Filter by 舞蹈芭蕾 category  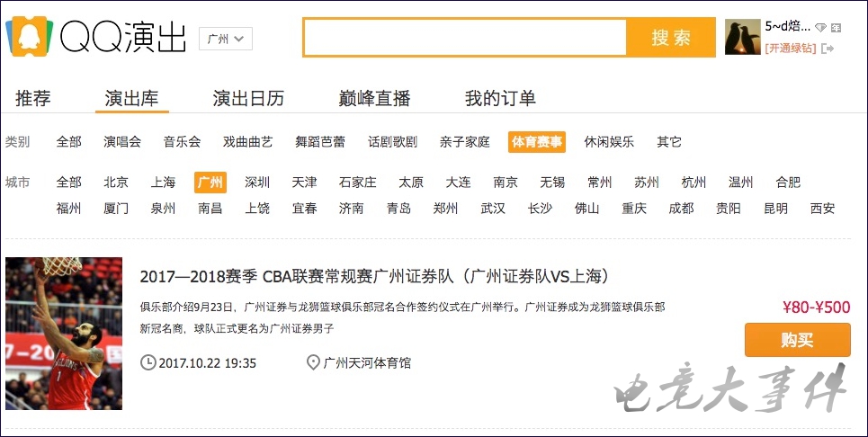click(320, 141)
